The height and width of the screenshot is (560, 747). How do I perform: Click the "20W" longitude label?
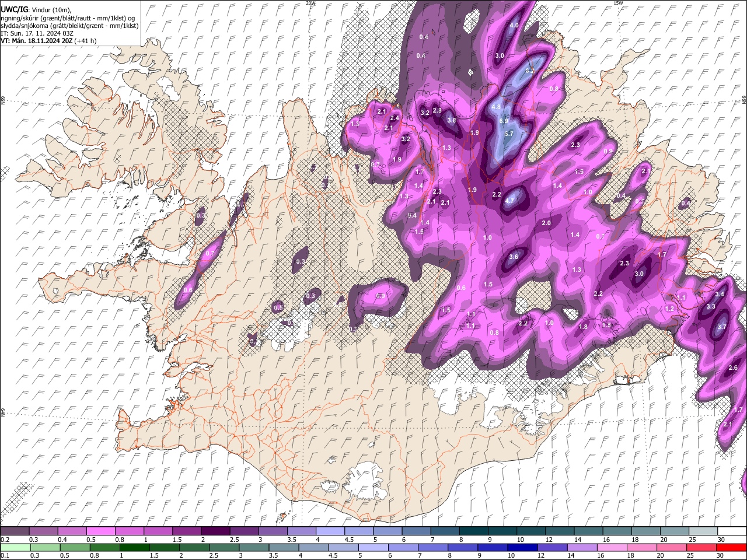(310, 3)
